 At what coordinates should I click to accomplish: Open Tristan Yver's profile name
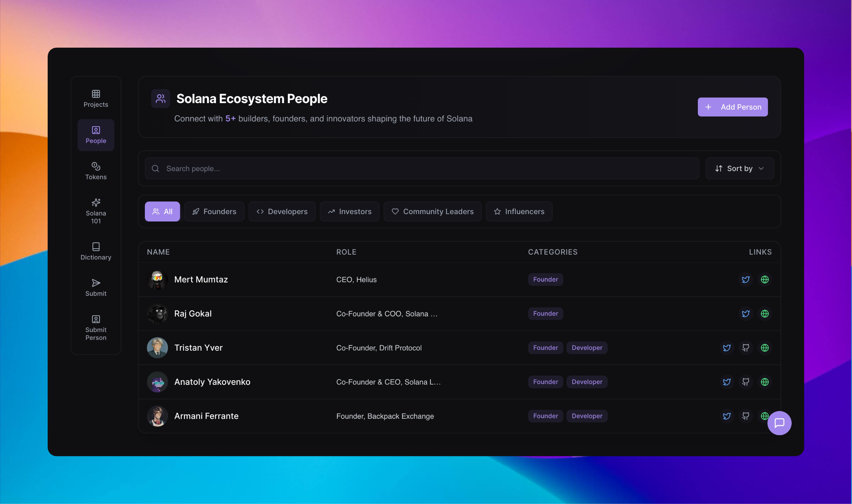coord(198,348)
